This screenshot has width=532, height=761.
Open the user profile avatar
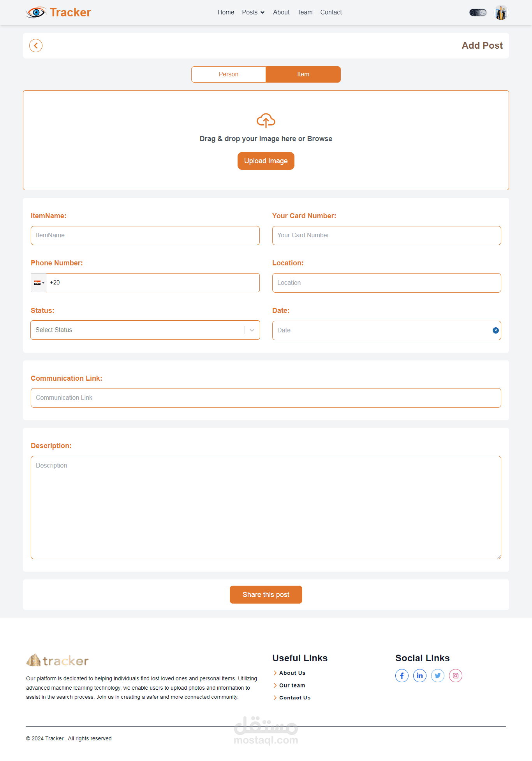pos(501,12)
